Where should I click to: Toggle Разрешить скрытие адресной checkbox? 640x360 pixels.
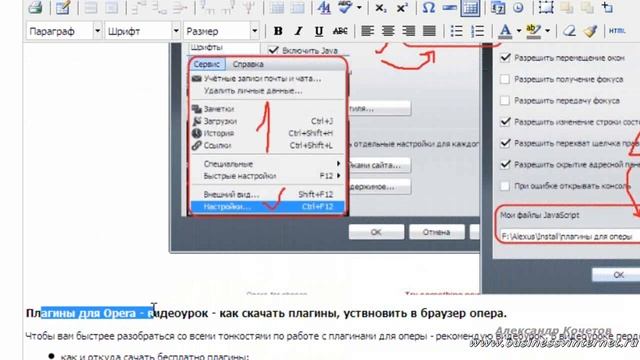click(505, 164)
